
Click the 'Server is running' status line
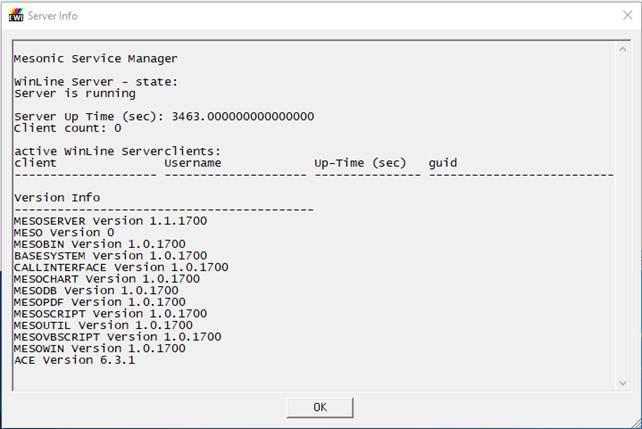pos(75,93)
